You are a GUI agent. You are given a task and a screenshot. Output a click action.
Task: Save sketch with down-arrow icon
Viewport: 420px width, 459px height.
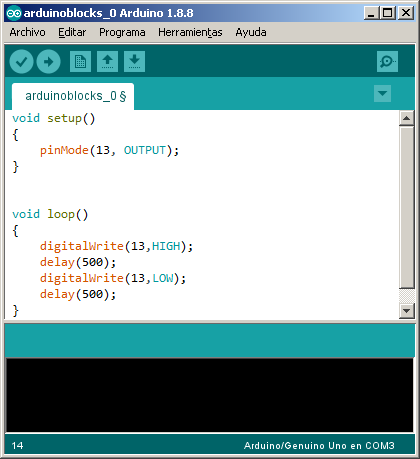(x=134, y=62)
